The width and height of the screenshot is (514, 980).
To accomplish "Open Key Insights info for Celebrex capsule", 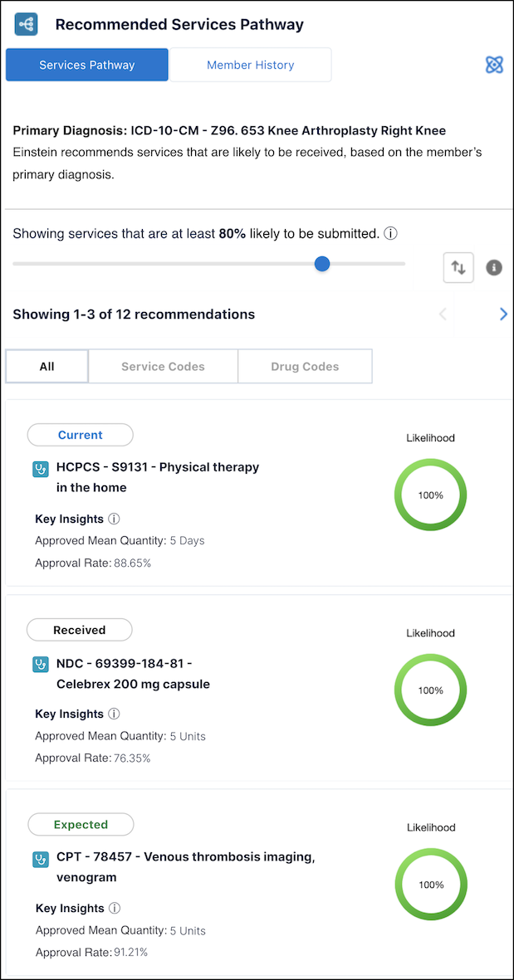I will coord(115,714).
